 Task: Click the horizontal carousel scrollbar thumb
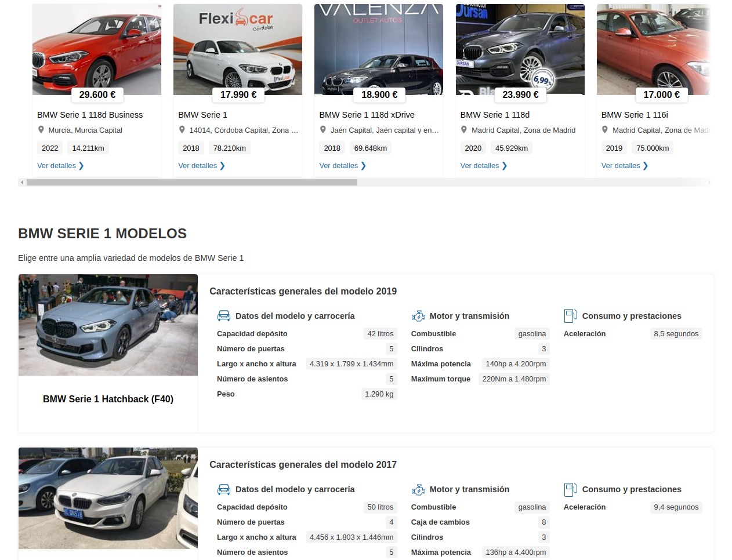point(191,183)
